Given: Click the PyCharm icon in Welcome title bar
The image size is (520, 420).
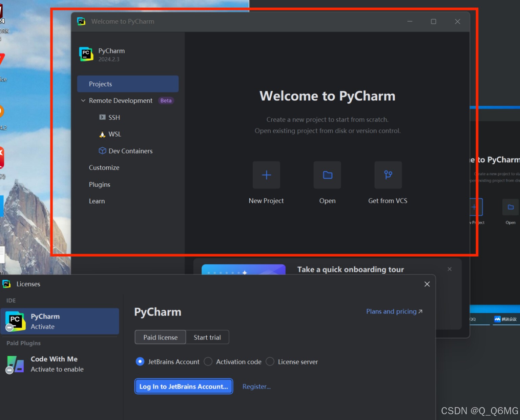Looking at the screenshot, I should click(x=81, y=21).
